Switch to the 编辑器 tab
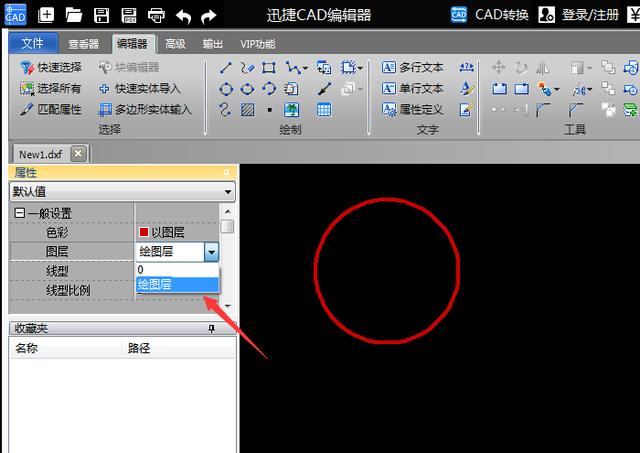The width and height of the screenshot is (640, 453). 132,44
